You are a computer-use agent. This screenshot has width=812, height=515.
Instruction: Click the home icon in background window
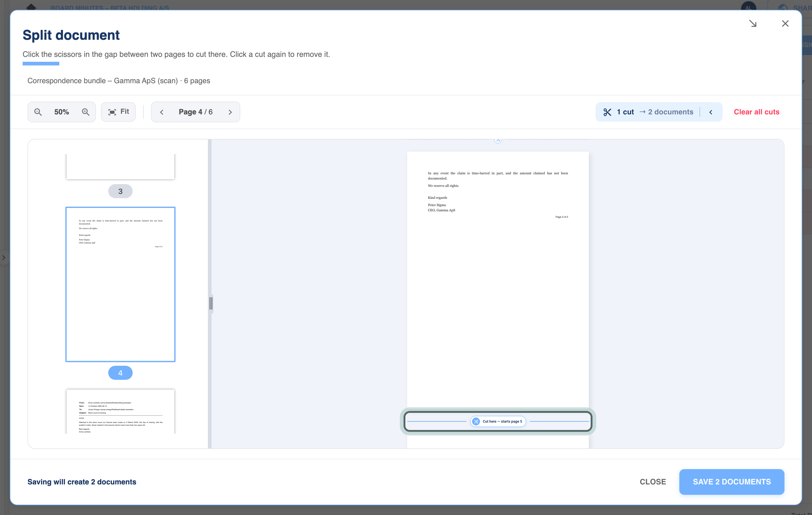31,6
